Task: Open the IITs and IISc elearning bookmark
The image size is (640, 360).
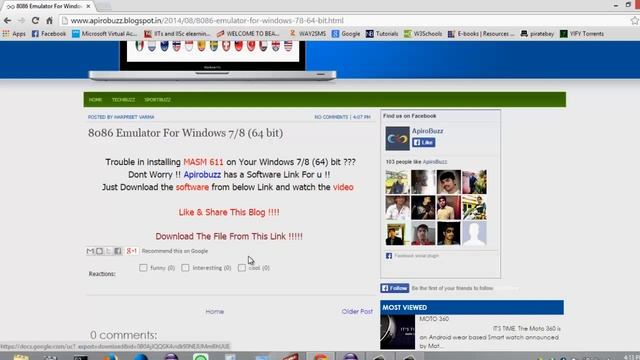Action: click(177, 34)
